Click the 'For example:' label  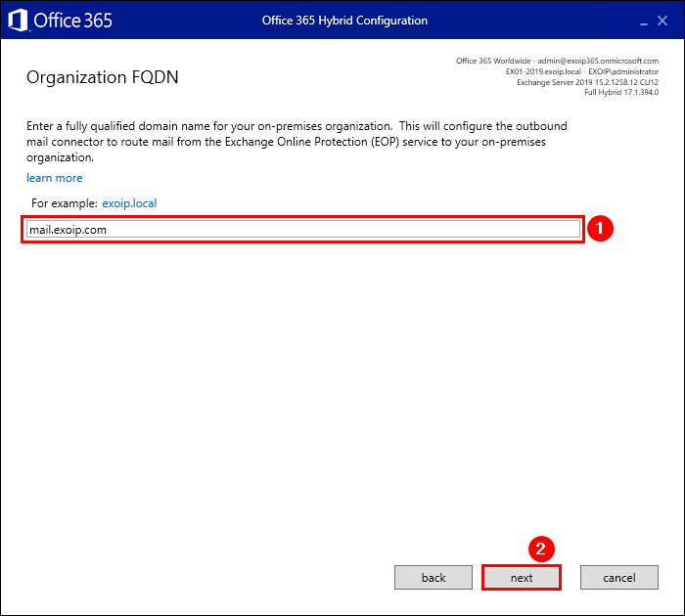click(x=65, y=203)
